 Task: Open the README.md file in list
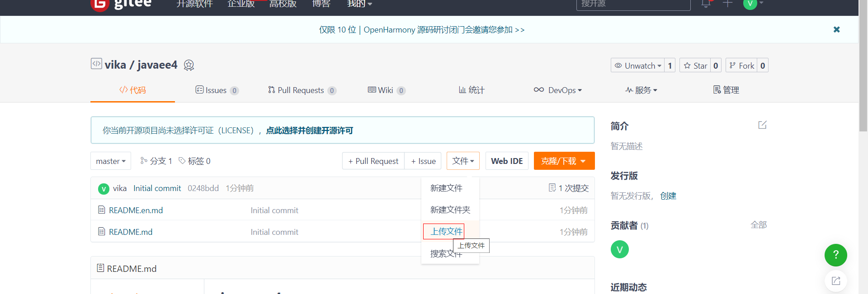coord(131,232)
